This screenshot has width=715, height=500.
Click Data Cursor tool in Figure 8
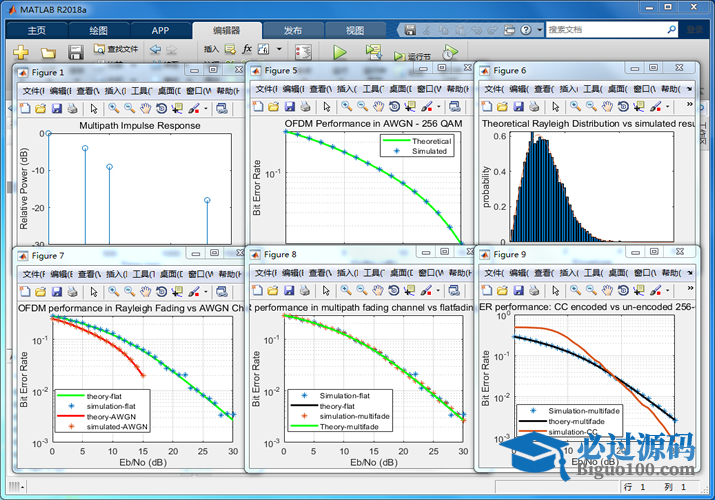coord(409,290)
